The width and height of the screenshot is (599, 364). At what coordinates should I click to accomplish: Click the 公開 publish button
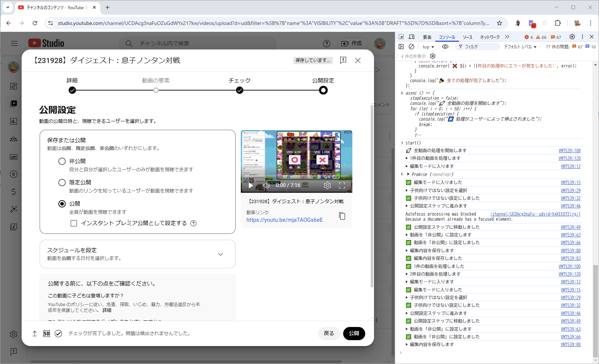point(353,334)
